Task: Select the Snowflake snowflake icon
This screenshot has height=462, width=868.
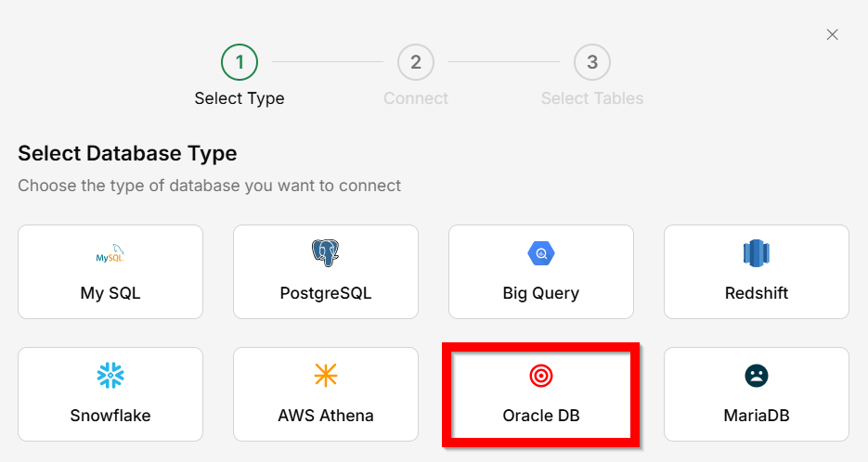Action: point(110,375)
